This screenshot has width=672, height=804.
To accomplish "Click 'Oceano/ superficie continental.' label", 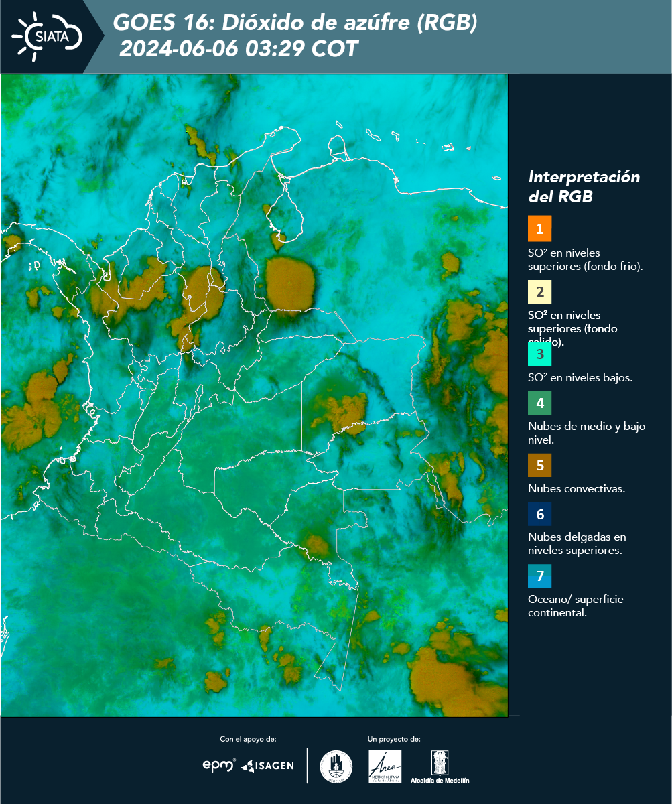I will tap(576, 606).
